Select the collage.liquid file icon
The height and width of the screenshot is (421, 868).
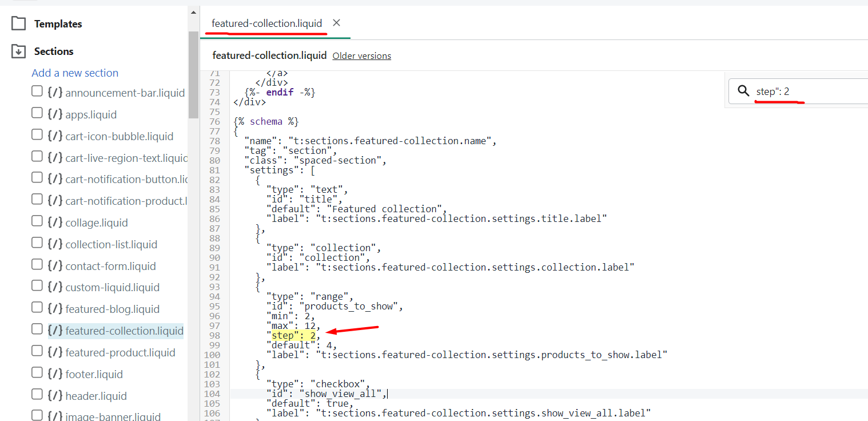[x=55, y=223]
